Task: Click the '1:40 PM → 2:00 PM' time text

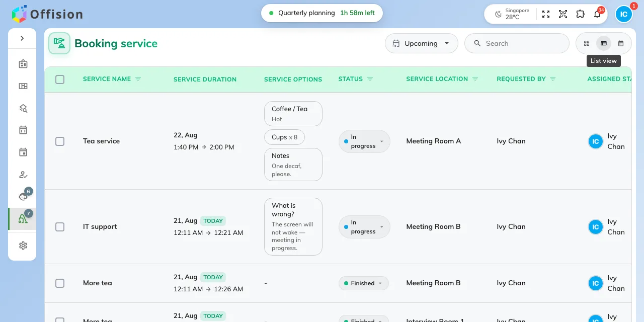Action: coord(204,147)
